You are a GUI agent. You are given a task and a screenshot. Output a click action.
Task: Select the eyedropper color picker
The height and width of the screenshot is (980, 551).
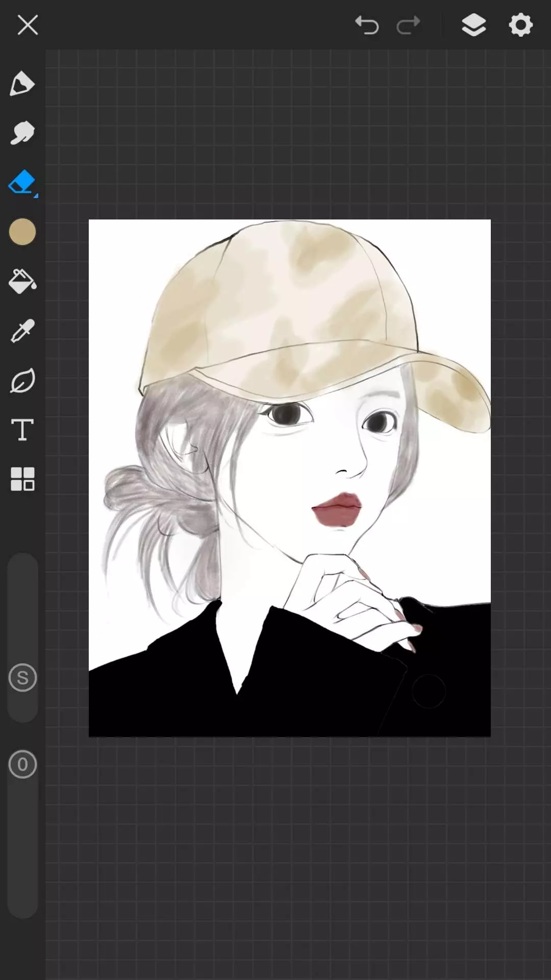click(22, 331)
